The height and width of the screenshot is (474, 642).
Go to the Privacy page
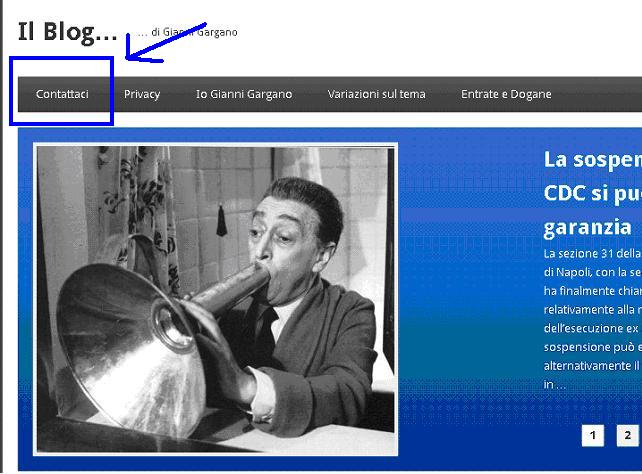coord(142,94)
